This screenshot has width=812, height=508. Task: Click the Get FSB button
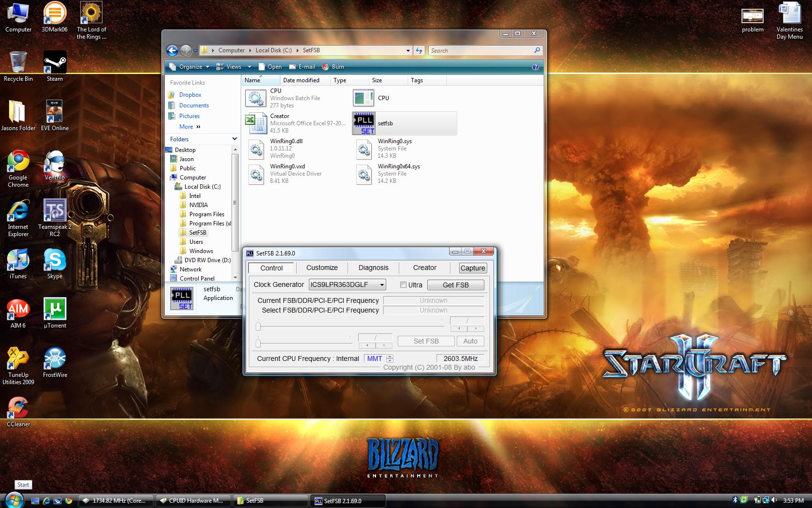point(456,285)
